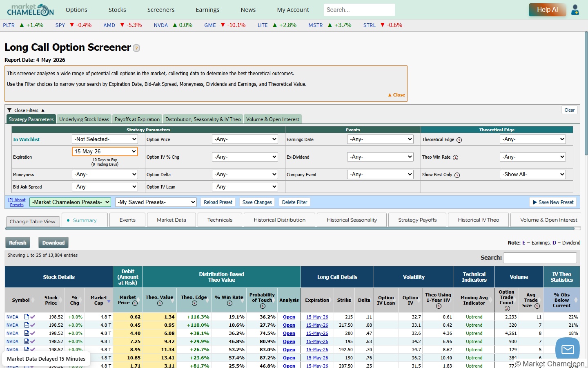Toggle the checkmark in the 0.62 market price row

point(33,317)
